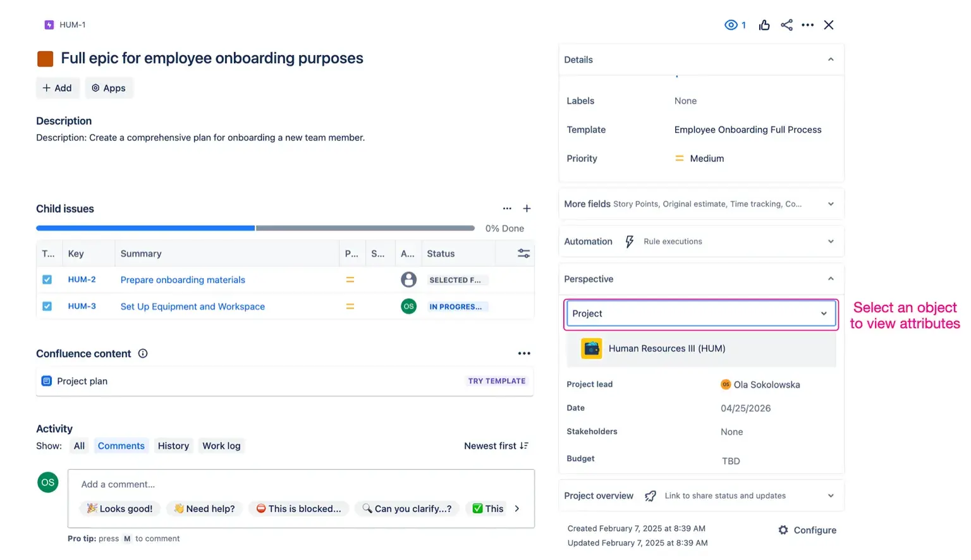This screenshot has width=971, height=560.
Task: Switch to the Work log tab
Action: pyautogui.click(x=221, y=446)
